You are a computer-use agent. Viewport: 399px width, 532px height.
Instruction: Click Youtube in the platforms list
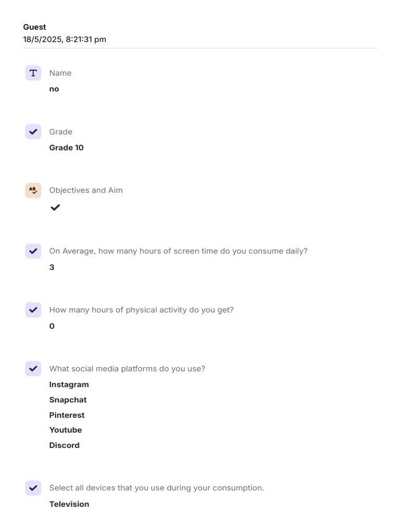click(65, 430)
